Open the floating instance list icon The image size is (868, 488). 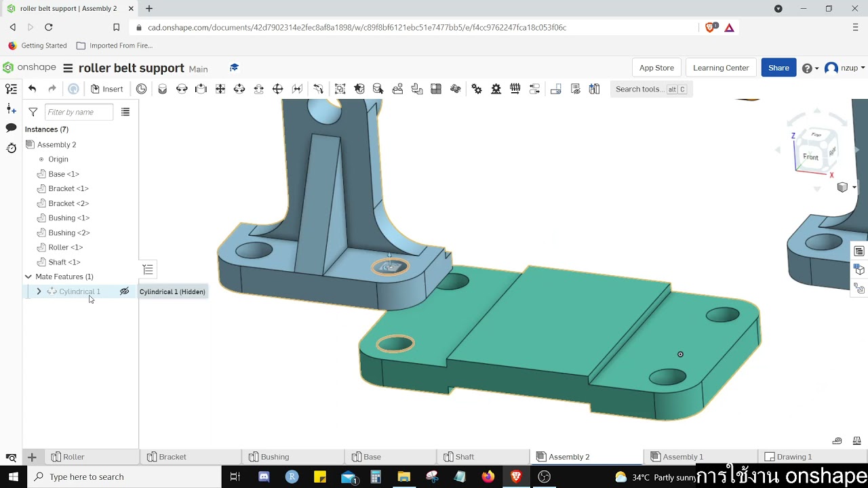pos(148,270)
